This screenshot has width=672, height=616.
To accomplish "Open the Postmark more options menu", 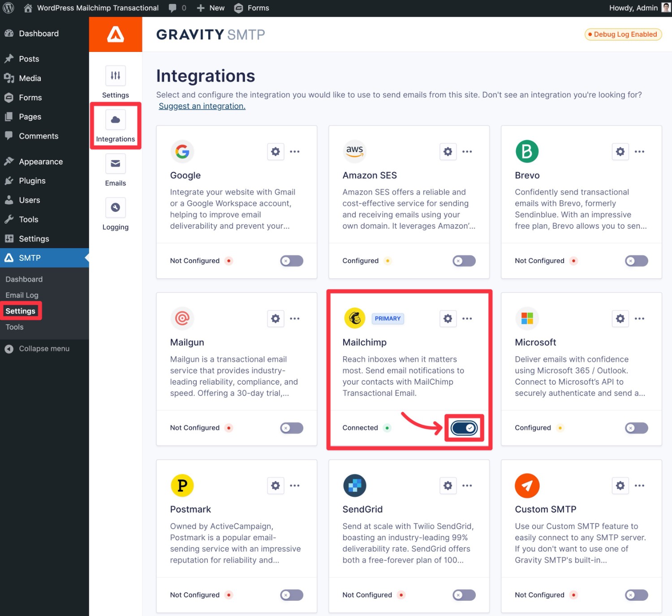I will click(x=295, y=486).
